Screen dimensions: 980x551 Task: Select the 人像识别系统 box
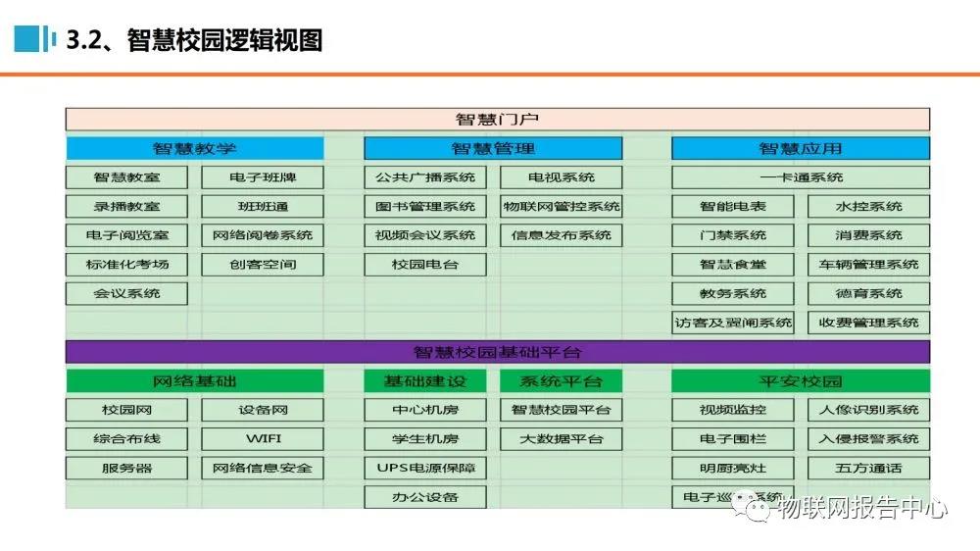coord(868,410)
